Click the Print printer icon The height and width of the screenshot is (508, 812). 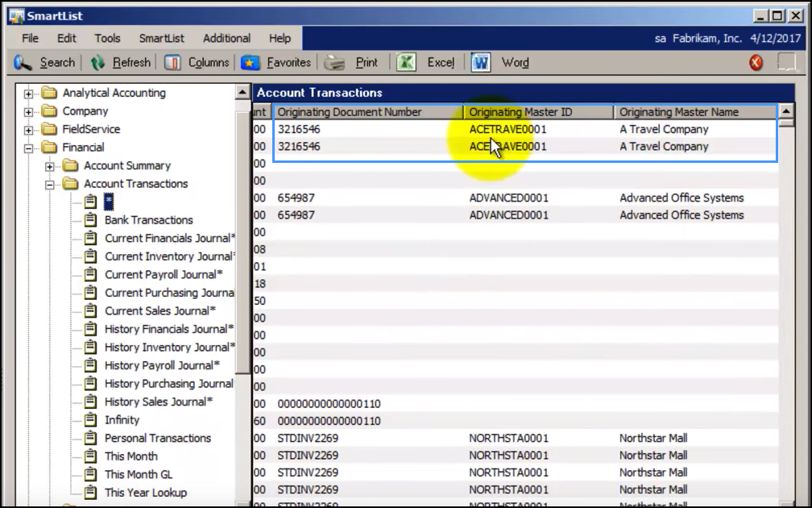click(334, 63)
